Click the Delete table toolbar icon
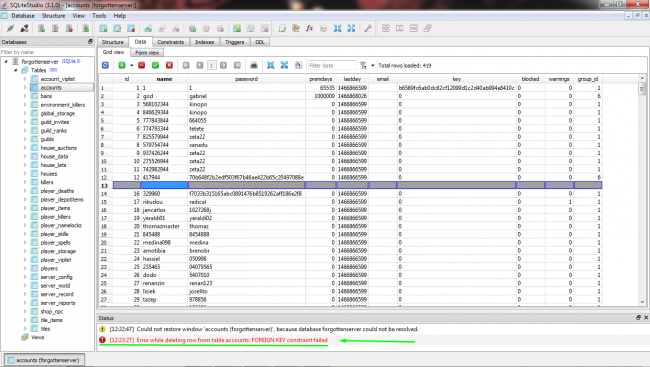 point(131,28)
